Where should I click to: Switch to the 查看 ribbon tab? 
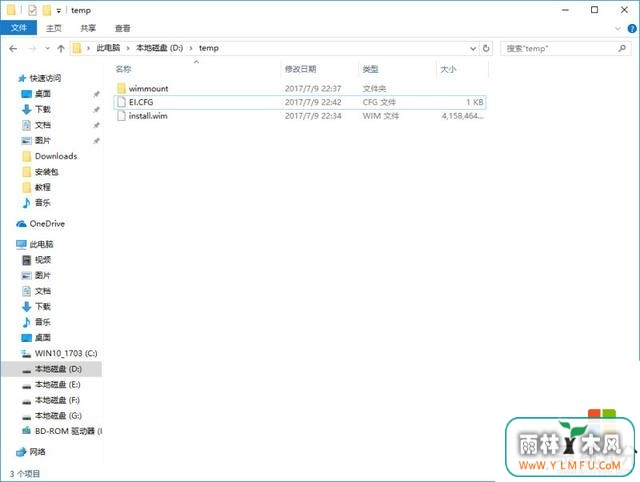point(122,28)
